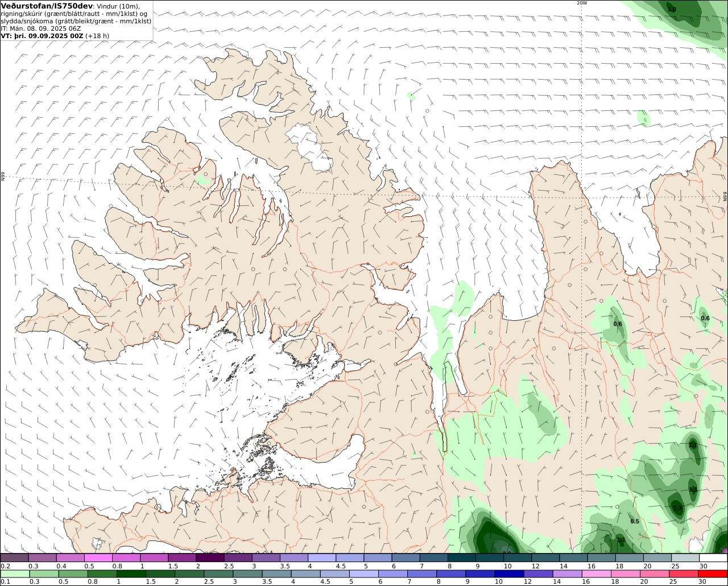Click the '4.5' label under the lower legend row
This screenshot has width=728, height=586.
[x=325, y=581]
